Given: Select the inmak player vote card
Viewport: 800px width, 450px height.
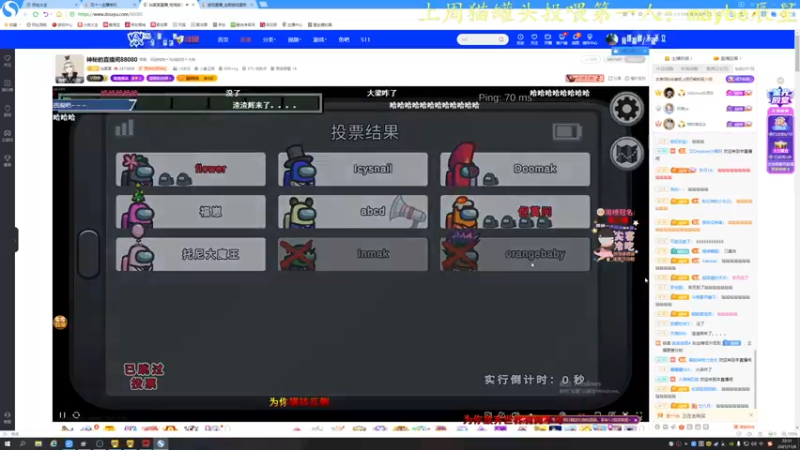Looking at the screenshot, I should 353,254.
